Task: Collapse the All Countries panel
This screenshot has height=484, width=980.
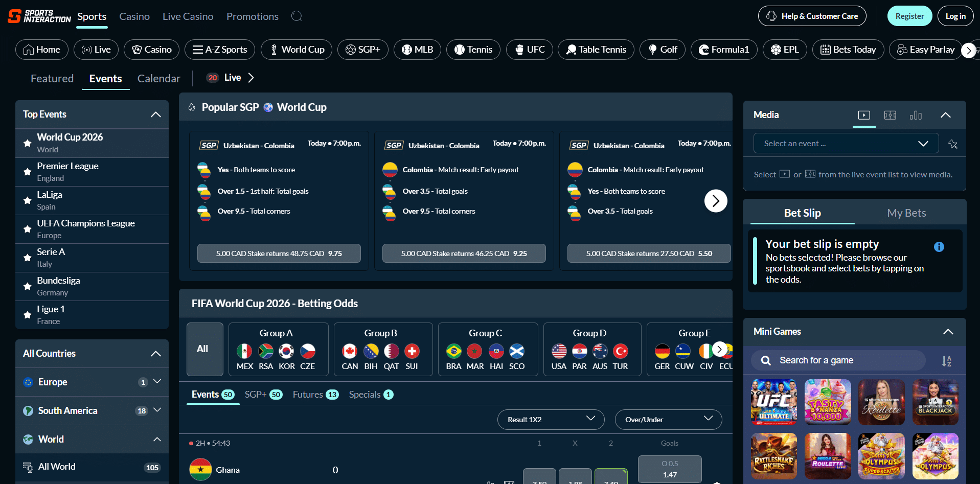Action: [156, 354]
